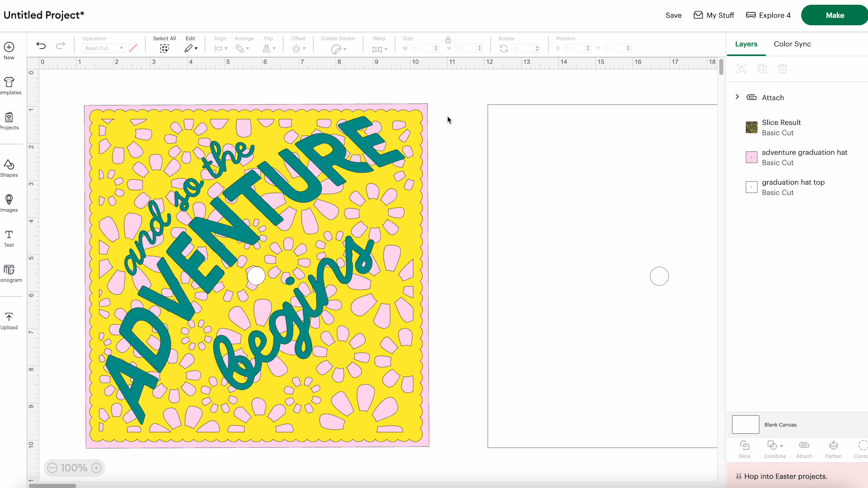Open the Combine menu
The image size is (868, 488).
tap(775, 450)
